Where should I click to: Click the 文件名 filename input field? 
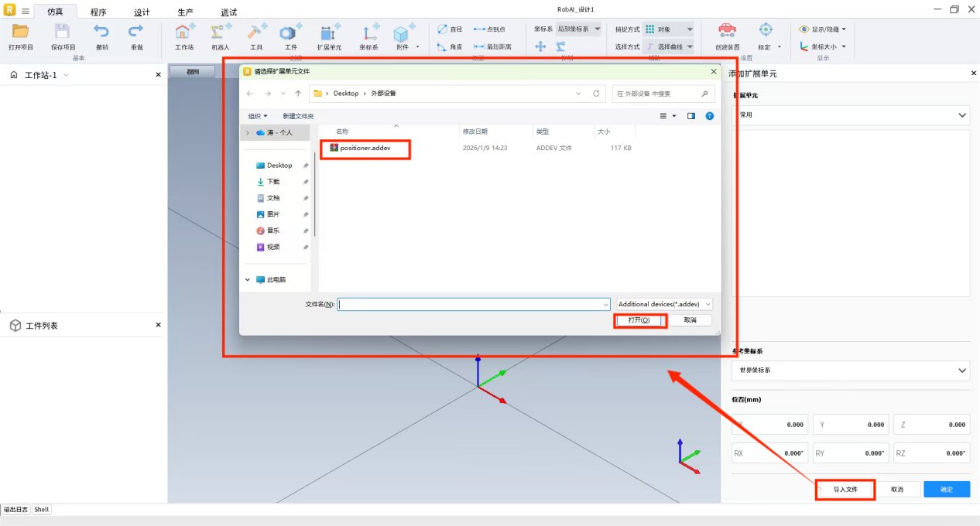tap(473, 305)
